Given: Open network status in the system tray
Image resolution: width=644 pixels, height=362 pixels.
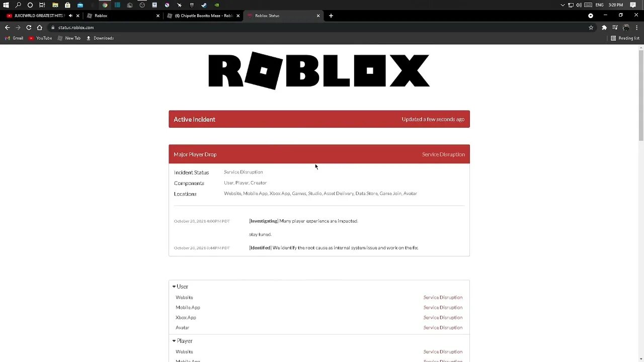Looking at the screenshot, I should tap(571, 5).
